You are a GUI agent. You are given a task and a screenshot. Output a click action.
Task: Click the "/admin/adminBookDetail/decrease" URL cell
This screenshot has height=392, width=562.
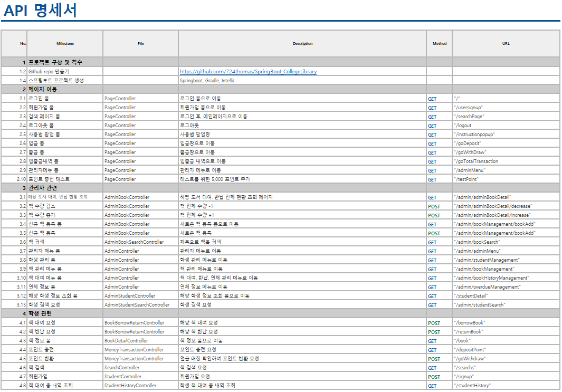(x=506, y=206)
